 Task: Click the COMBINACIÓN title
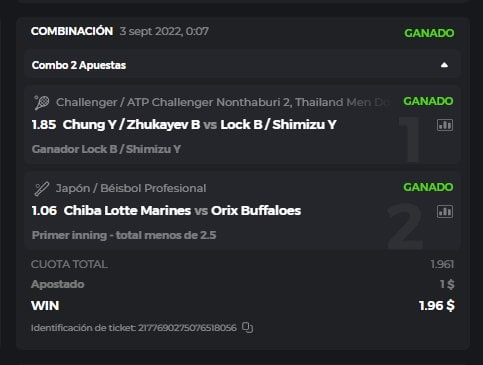click(x=72, y=31)
